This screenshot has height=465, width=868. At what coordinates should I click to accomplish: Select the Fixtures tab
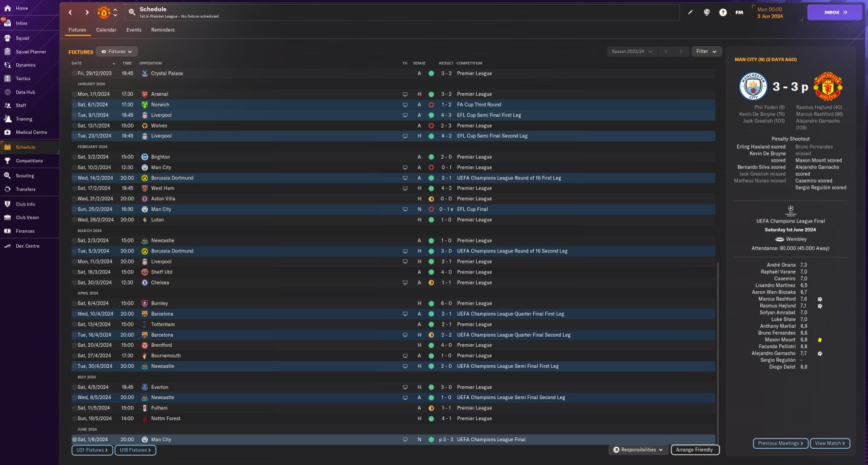(x=77, y=30)
